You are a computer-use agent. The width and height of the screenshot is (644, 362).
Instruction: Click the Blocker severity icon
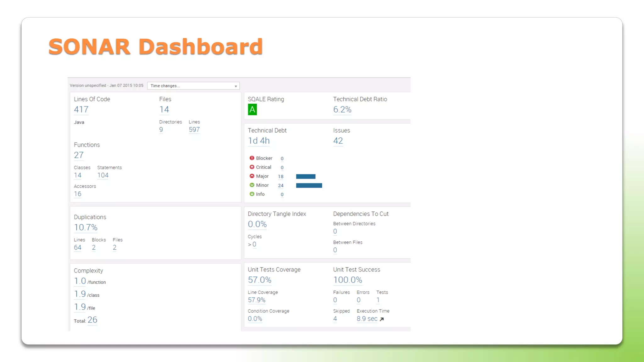(x=252, y=158)
